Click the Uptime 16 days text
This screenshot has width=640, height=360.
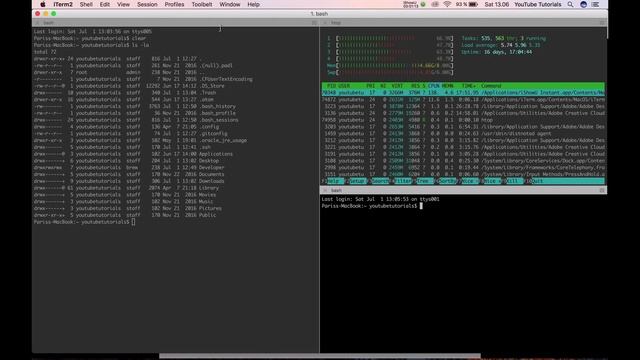point(497,52)
